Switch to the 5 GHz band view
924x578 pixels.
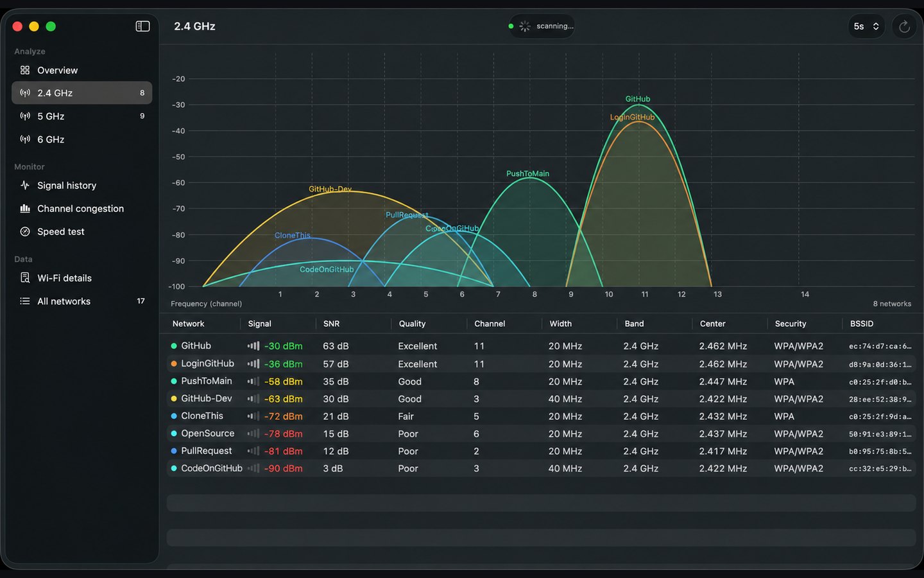click(82, 116)
